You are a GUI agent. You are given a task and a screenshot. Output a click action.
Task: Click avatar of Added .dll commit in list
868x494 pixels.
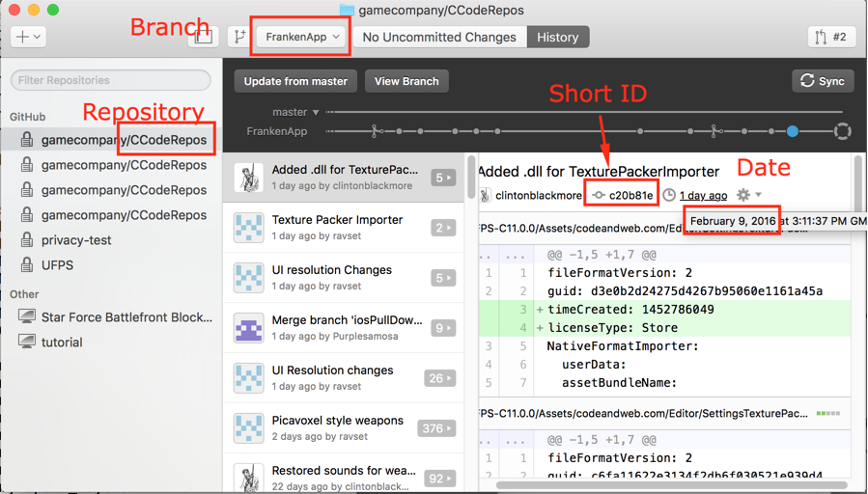point(248,178)
